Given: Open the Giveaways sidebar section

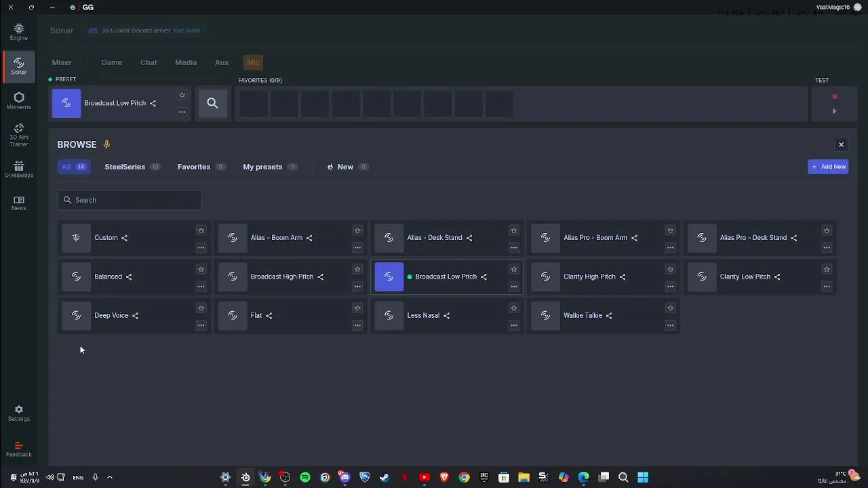Looking at the screenshot, I should (18, 169).
